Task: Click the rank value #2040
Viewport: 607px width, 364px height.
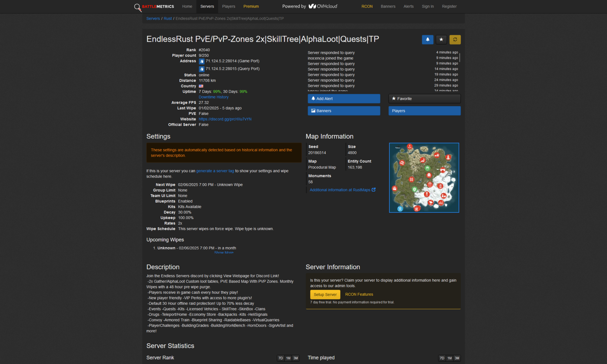Action: click(x=204, y=50)
